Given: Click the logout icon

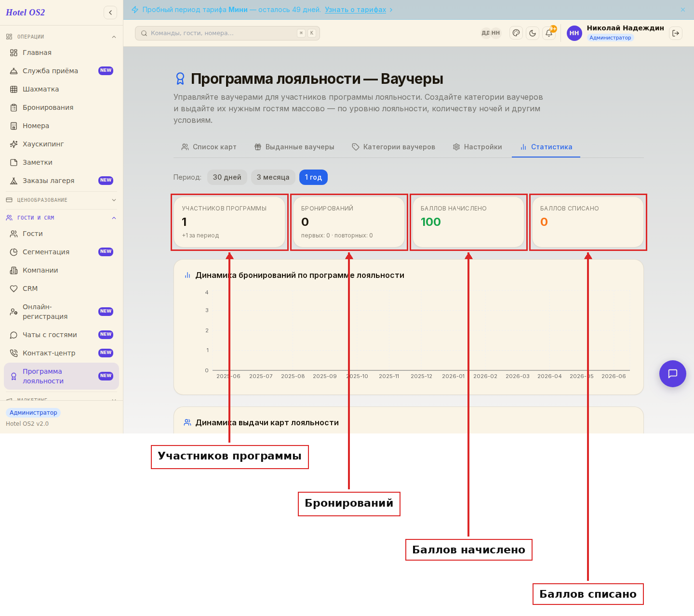Looking at the screenshot, I should [676, 33].
